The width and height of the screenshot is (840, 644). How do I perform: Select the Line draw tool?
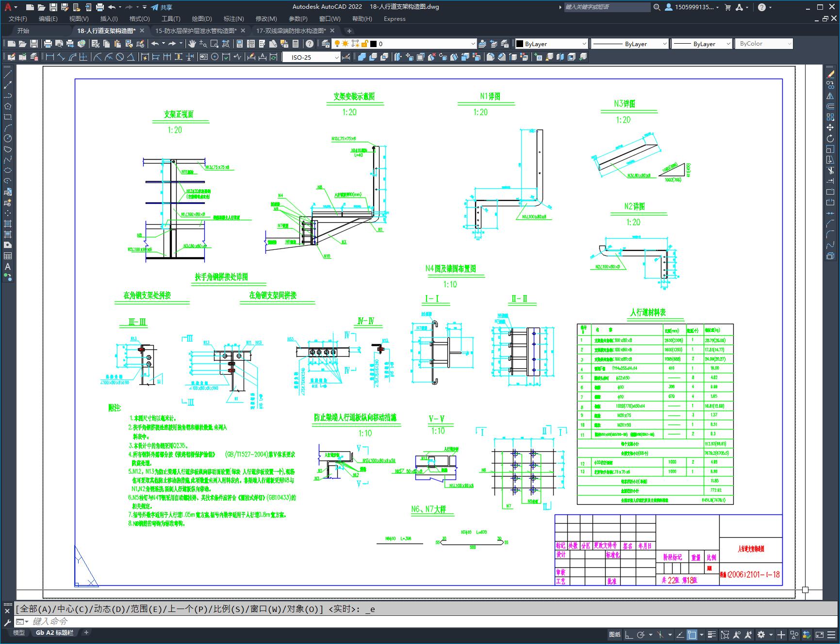(8, 74)
